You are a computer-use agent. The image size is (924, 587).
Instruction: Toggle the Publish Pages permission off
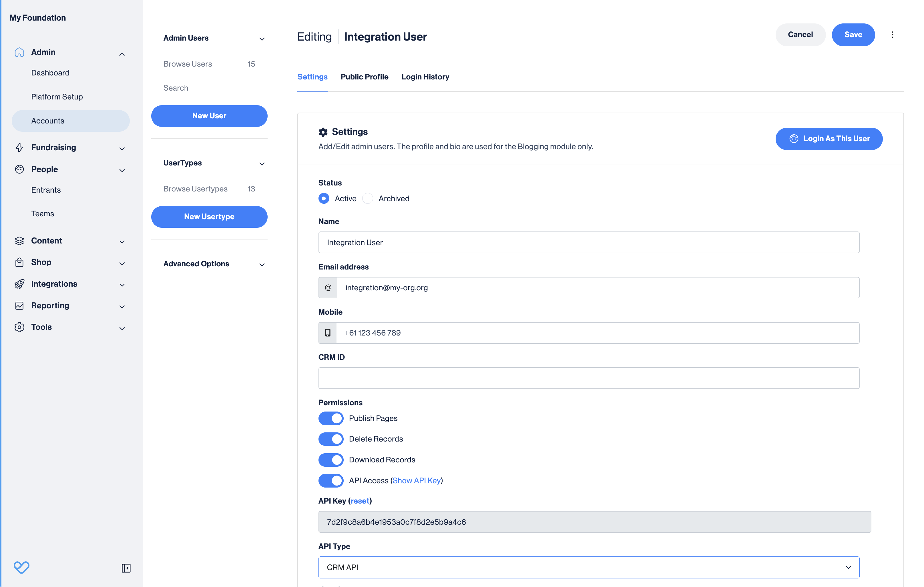point(331,418)
